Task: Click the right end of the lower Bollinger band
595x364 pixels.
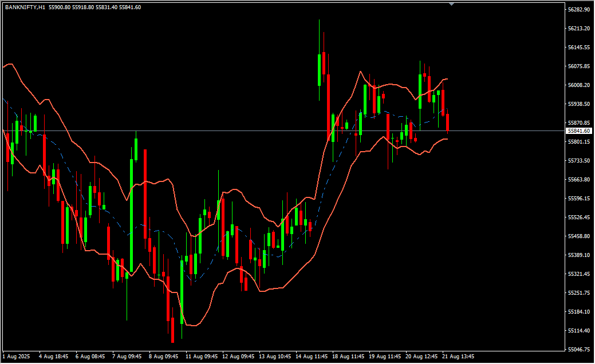Action: [x=447, y=139]
